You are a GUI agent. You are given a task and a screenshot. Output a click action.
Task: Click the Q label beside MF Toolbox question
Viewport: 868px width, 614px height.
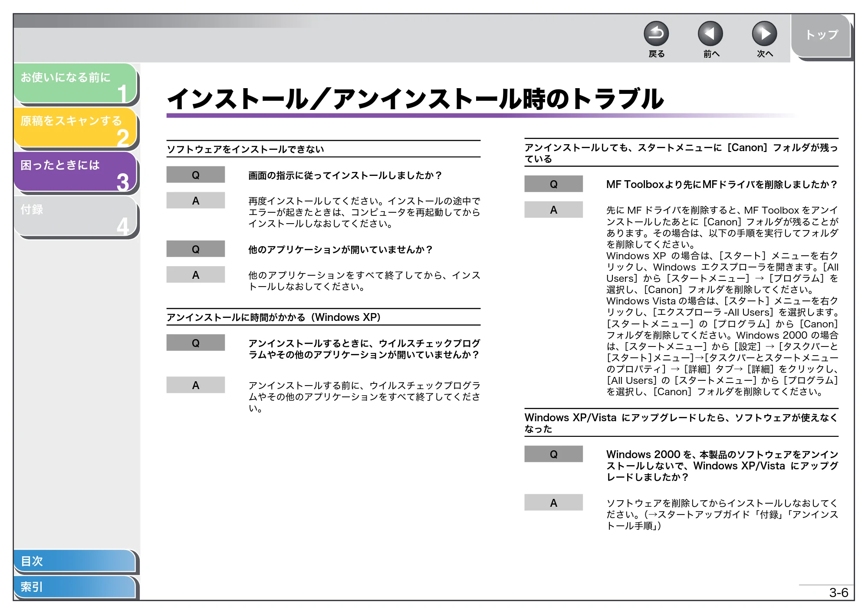(x=553, y=184)
